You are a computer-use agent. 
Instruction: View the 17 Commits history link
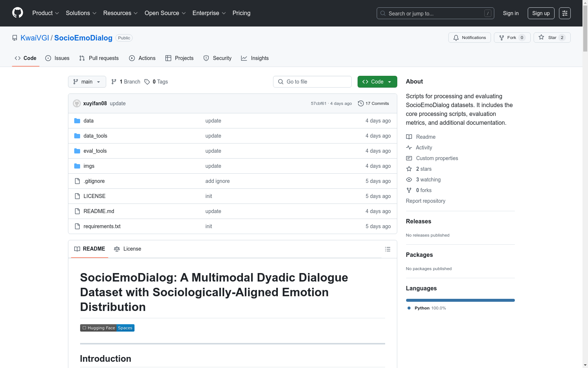click(x=373, y=103)
